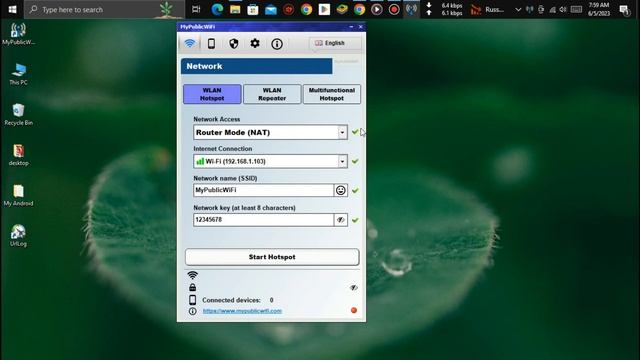Click the Connected devices count 0
Viewport: 640px width, 360px height.
pyautogui.click(x=271, y=300)
